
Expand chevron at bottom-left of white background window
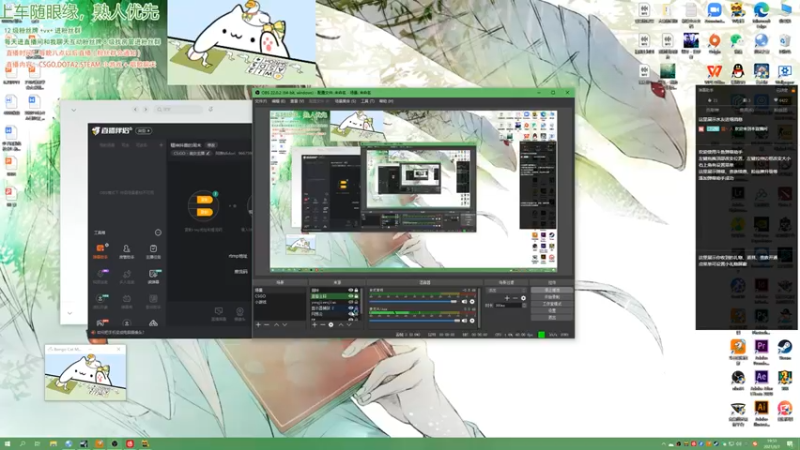tap(70, 313)
